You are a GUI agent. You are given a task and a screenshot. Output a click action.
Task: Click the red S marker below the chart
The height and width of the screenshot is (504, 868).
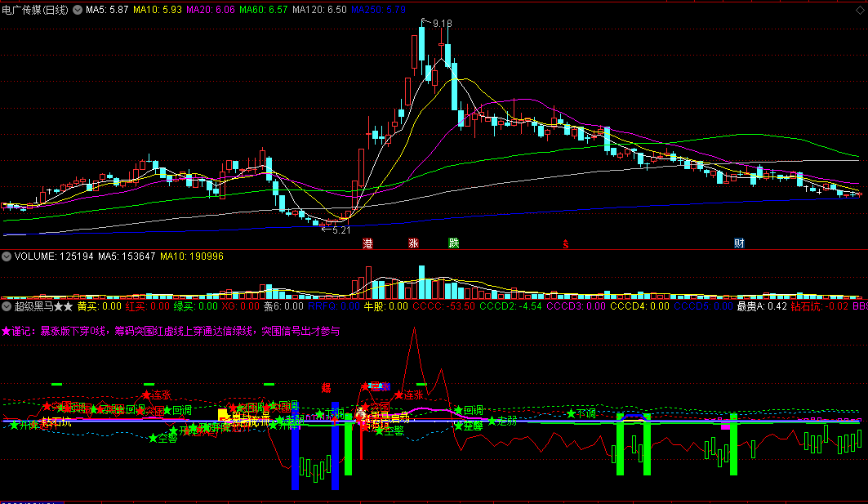click(566, 244)
